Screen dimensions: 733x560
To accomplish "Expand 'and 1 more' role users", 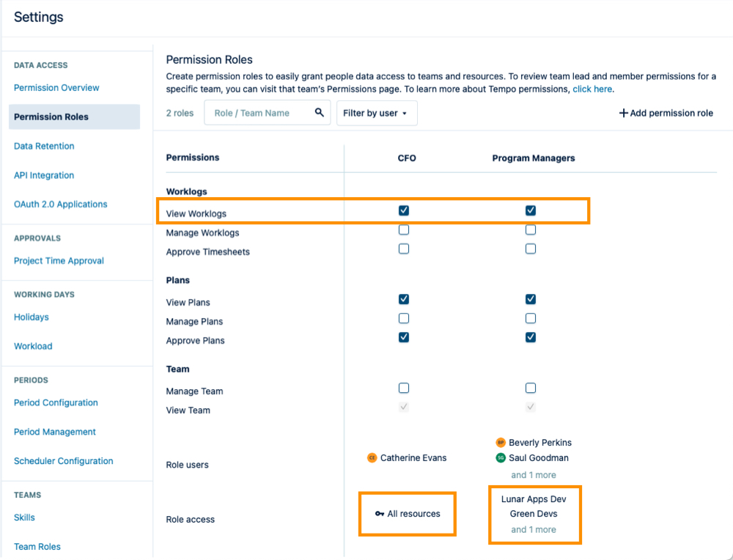I will 533,475.
